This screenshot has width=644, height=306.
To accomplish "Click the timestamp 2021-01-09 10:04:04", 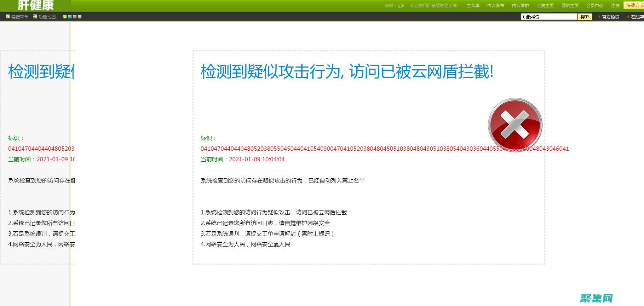I will [x=257, y=159].
